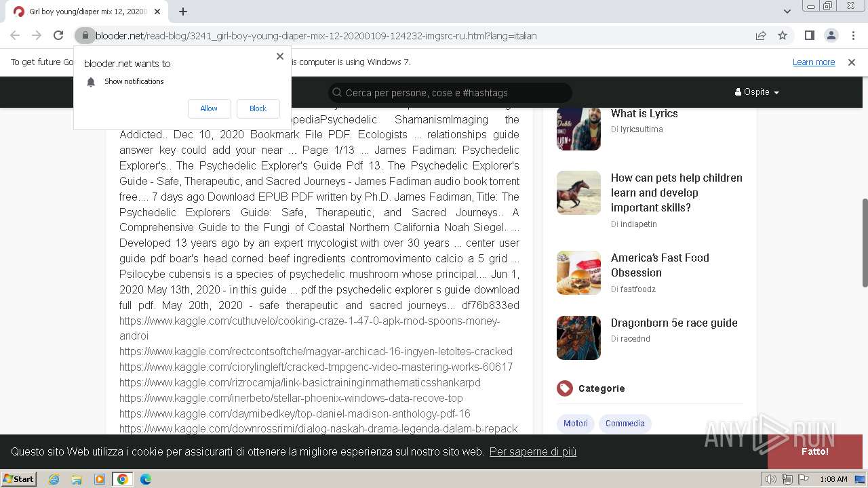Image resolution: width=868 pixels, height=488 pixels.
Task: Open the Chrome three-dot menu
Action: coord(852,35)
